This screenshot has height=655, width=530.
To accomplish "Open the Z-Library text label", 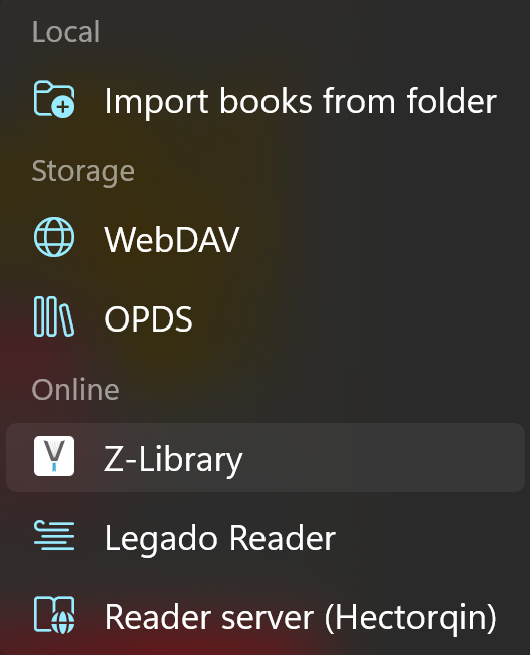I will (x=173, y=459).
